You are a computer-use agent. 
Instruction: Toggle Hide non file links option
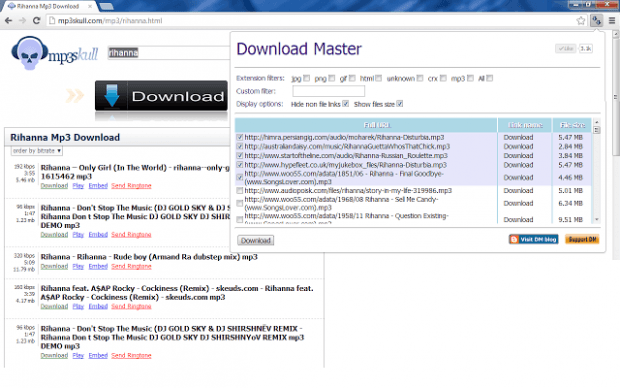click(x=346, y=104)
